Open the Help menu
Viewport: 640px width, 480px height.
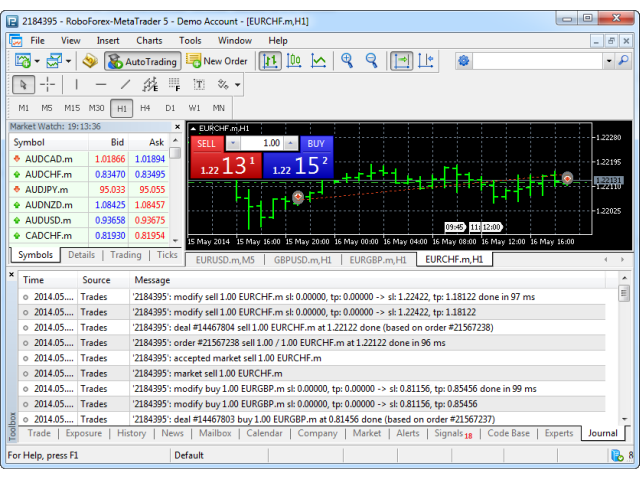278,40
